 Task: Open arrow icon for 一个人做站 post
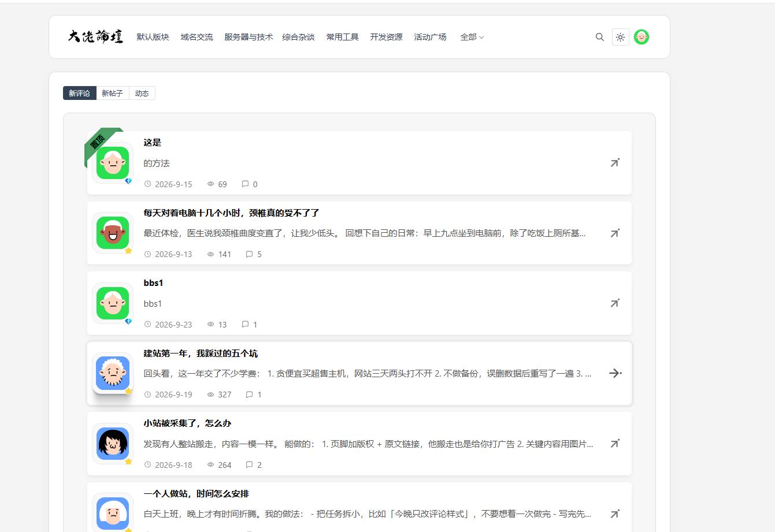pyautogui.click(x=615, y=514)
